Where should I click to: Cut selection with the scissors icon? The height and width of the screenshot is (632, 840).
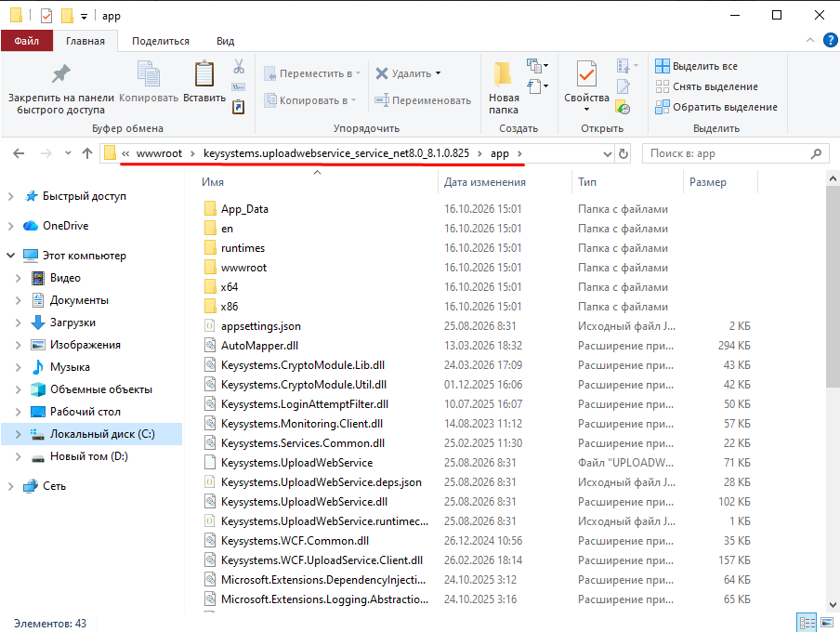point(239,66)
